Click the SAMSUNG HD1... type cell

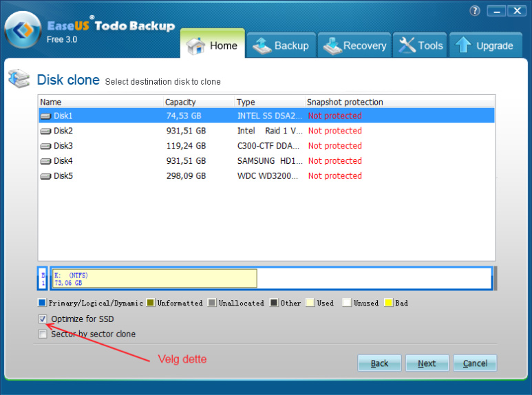pos(270,161)
